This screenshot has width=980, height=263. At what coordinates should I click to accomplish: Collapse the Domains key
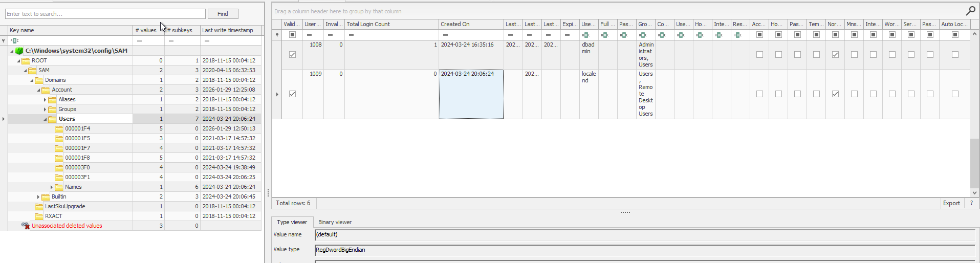[x=32, y=80]
